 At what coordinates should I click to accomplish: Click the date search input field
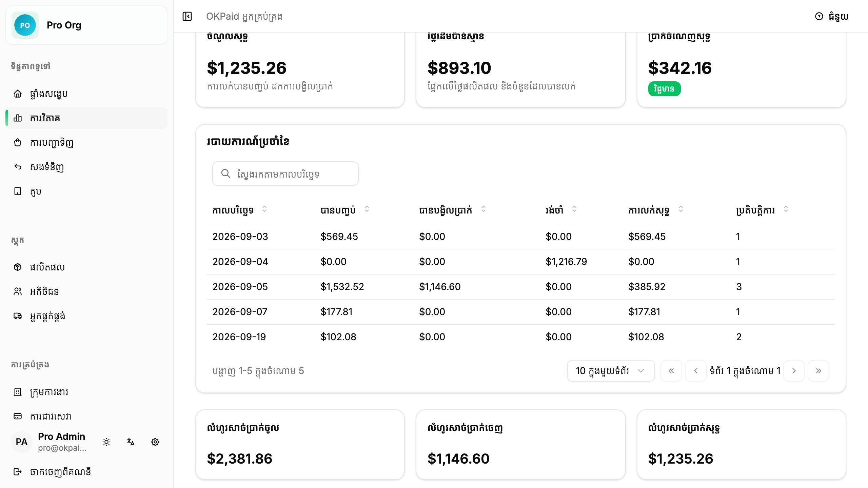(x=285, y=174)
